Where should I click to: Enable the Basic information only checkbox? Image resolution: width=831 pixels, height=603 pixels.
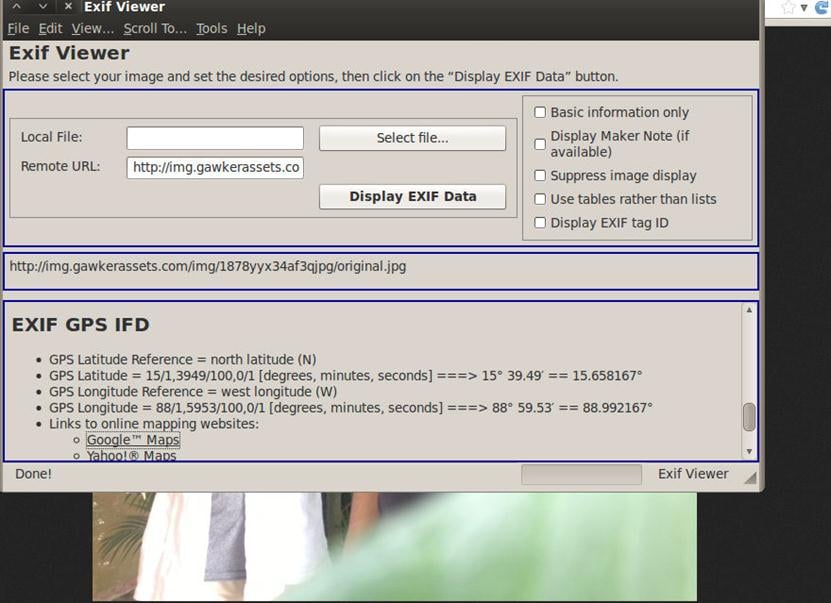pyautogui.click(x=540, y=113)
